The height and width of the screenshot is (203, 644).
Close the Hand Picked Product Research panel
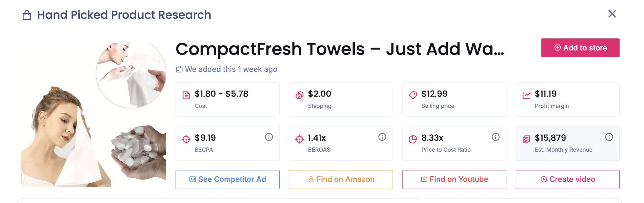pos(612,14)
